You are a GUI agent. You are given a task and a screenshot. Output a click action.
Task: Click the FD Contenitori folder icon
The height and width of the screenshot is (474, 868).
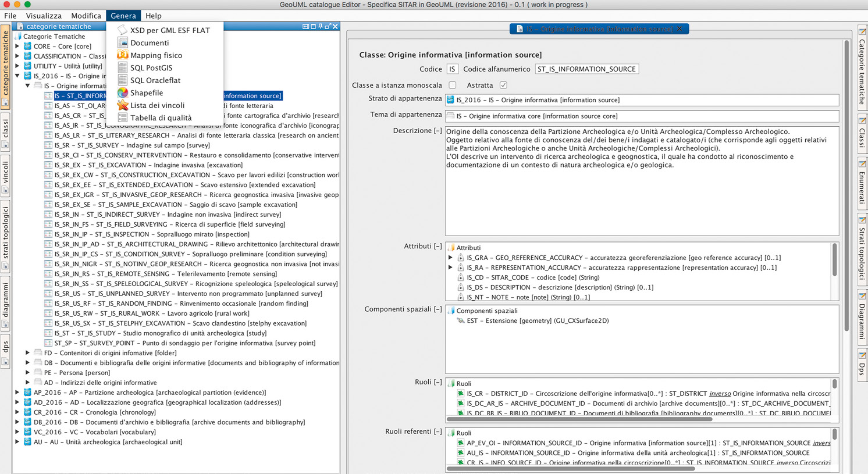[38, 352]
